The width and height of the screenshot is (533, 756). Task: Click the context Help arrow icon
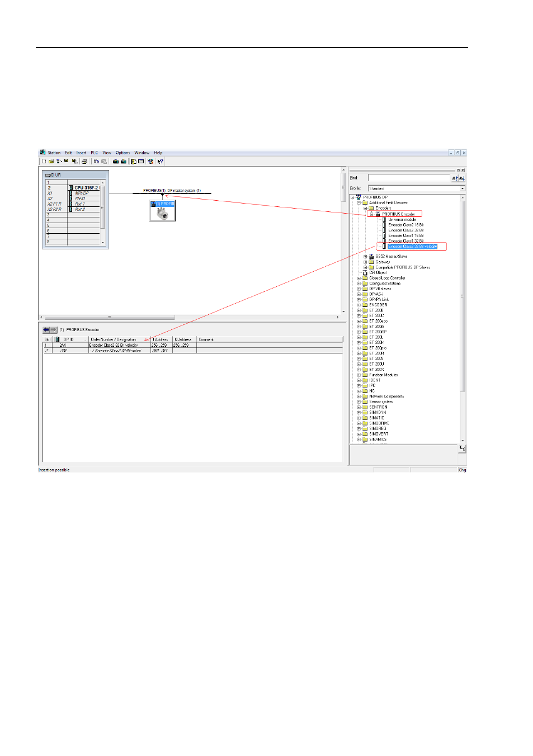click(160, 162)
